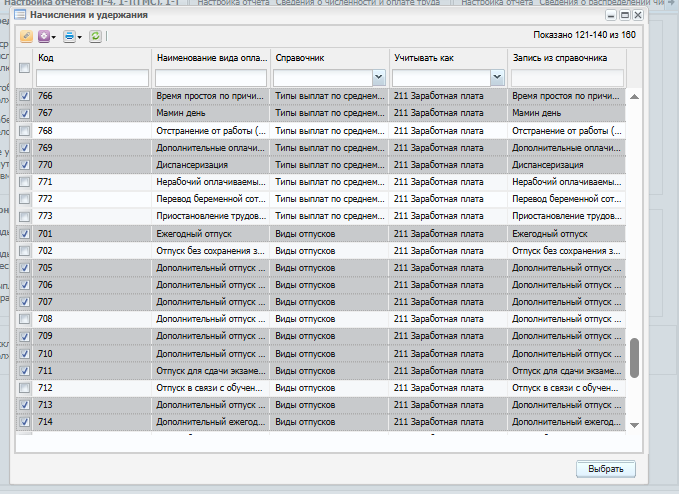Focus the Учитывать как filter combo field
The width and height of the screenshot is (679, 494).
pyautogui.click(x=442, y=78)
